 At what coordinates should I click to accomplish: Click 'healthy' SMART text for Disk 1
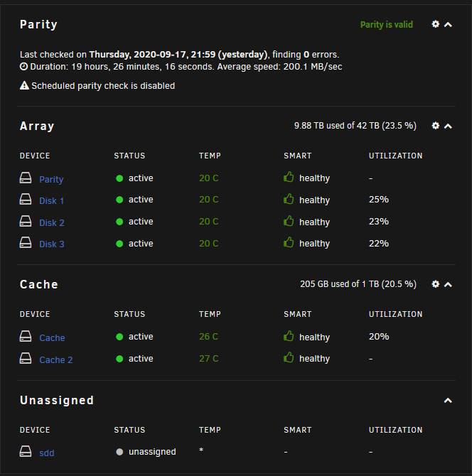coord(314,200)
